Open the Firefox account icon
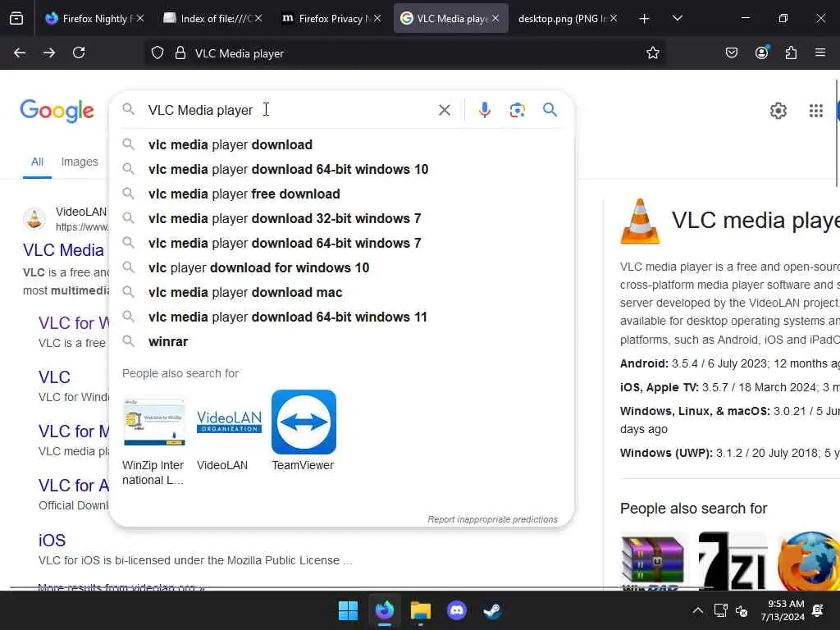The height and width of the screenshot is (630, 840). pyautogui.click(x=762, y=52)
